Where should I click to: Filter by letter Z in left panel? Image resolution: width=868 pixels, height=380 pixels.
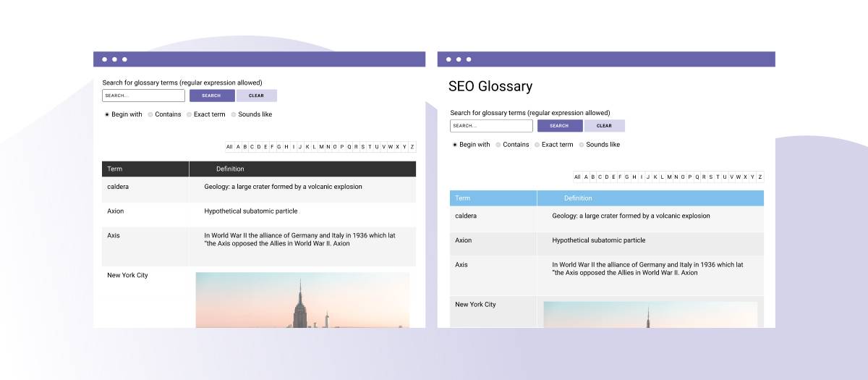pos(412,147)
